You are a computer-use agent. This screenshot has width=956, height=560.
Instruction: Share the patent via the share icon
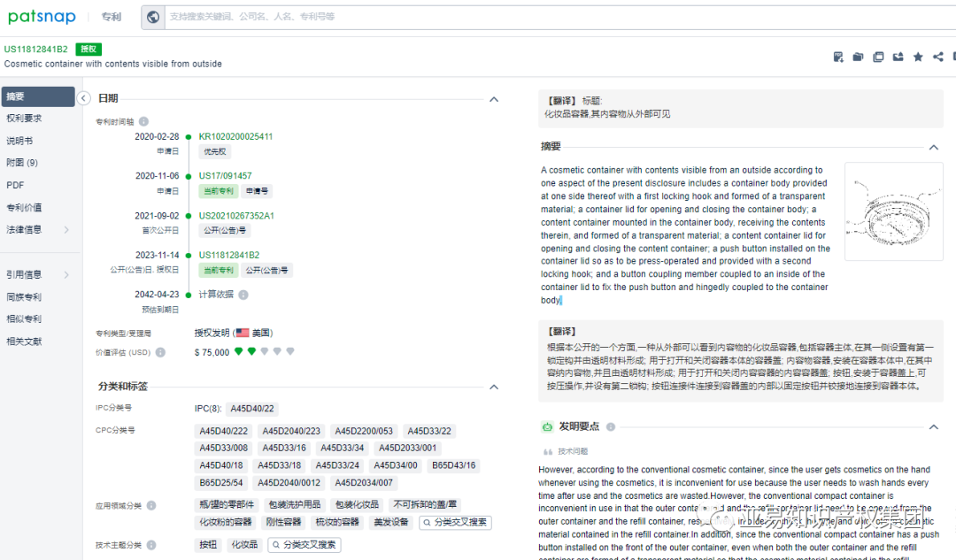[x=937, y=57]
